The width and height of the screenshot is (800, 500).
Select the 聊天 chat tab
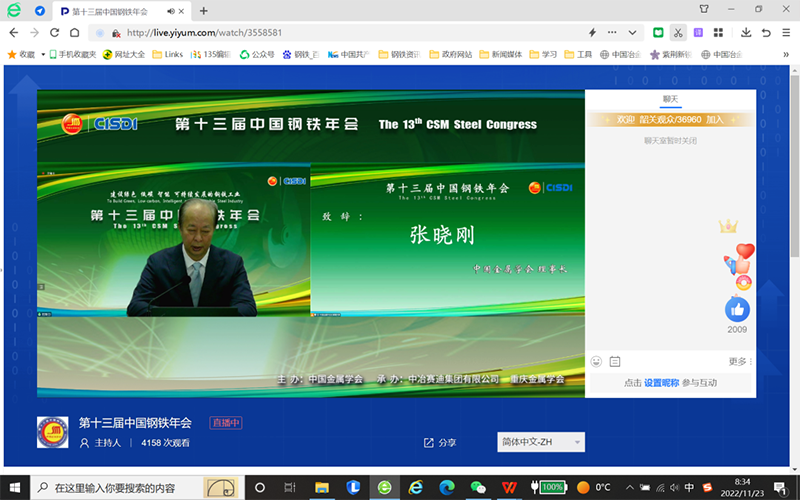(670, 99)
